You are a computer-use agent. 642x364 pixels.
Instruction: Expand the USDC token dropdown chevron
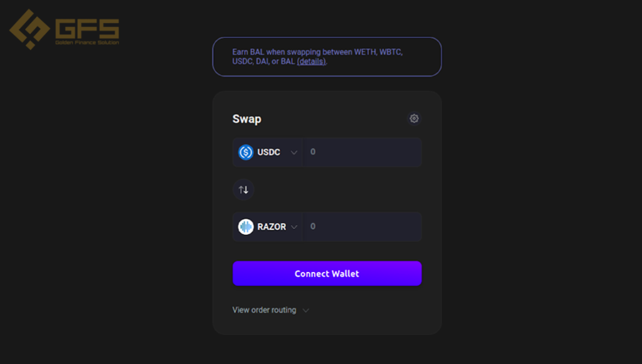coord(294,152)
